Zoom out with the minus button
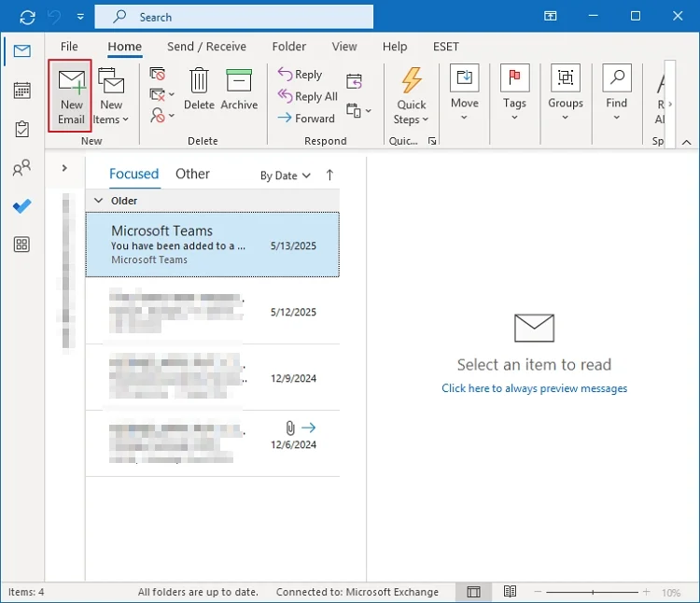This screenshot has width=700, height=603. pyautogui.click(x=538, y=592)
